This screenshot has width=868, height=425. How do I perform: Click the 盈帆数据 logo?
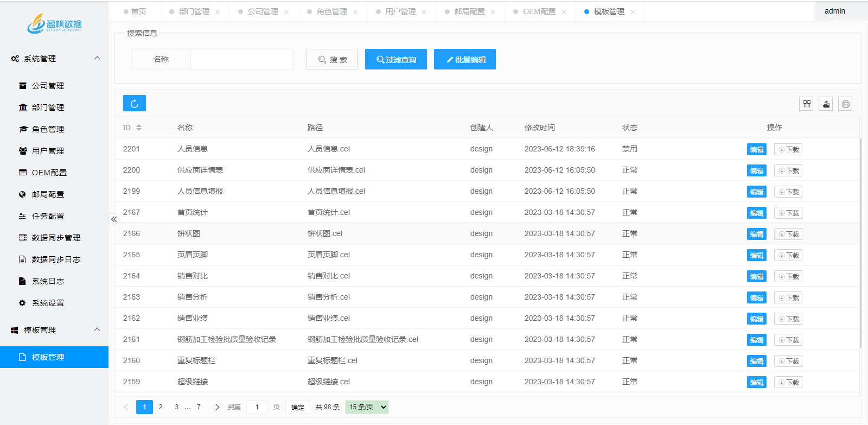tap(54, 23)
